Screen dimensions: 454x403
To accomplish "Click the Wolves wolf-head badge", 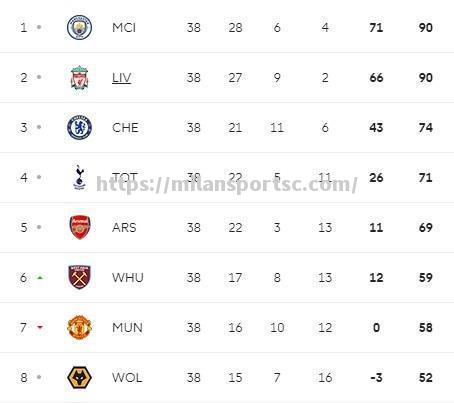I will (79, 377).
